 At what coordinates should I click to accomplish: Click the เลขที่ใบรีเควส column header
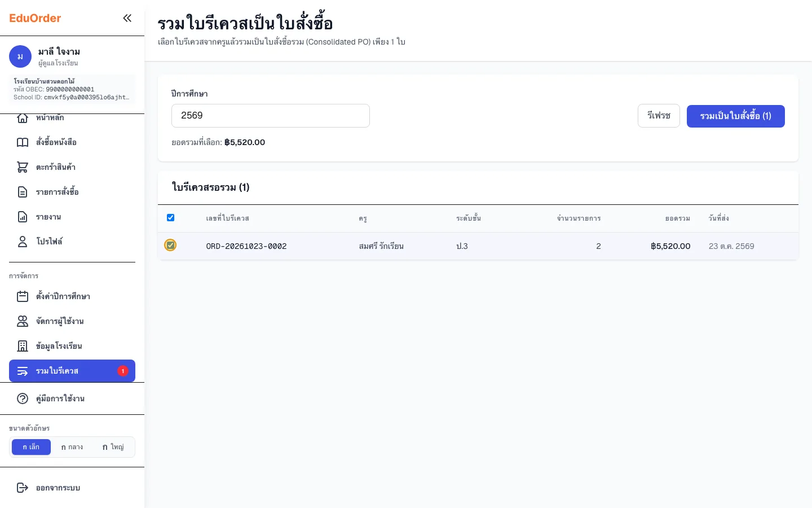tap(228, 218)
